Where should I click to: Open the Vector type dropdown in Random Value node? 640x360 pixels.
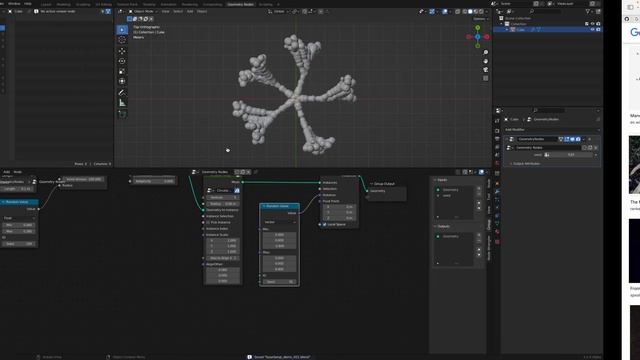click(280, 222)
